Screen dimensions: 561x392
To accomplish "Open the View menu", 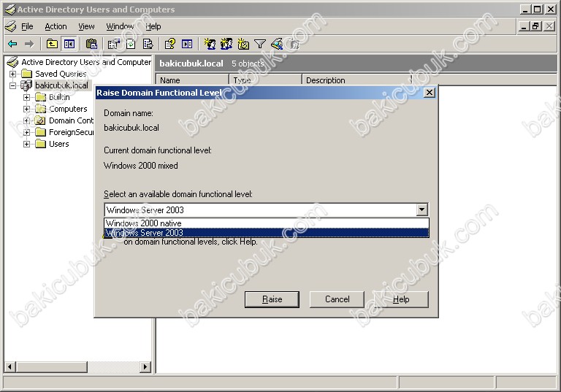I will coord(87,26).
